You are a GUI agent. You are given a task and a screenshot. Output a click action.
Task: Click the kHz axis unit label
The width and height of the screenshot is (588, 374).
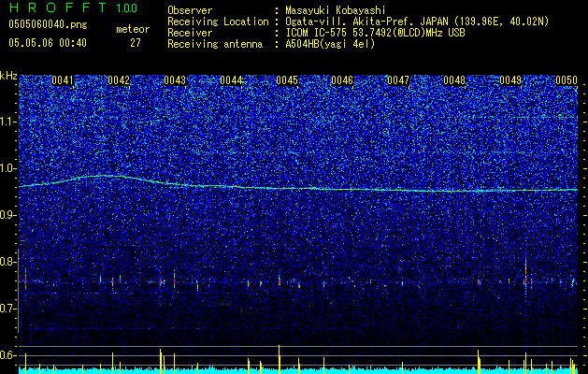pos(8,76)
